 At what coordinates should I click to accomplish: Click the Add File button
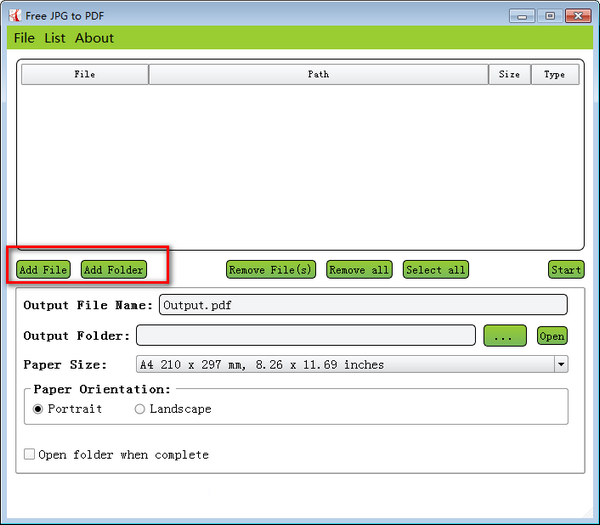pyautogui.click(x=43, y=270)
